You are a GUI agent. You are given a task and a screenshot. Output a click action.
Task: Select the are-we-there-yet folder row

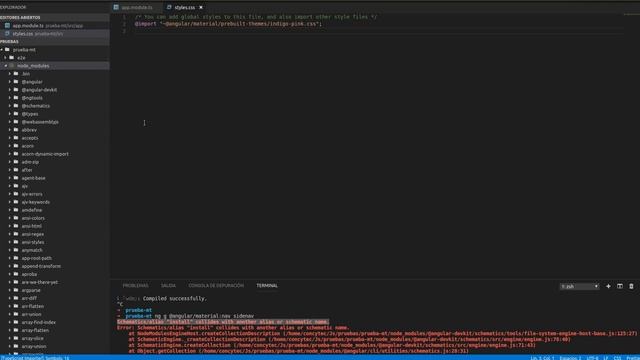tap(55, 282)
